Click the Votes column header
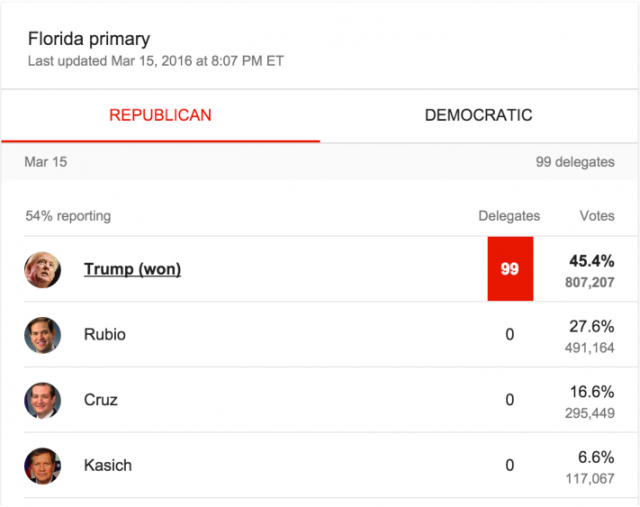The width and height of the screenshot is (640, 507). (597, 215)
